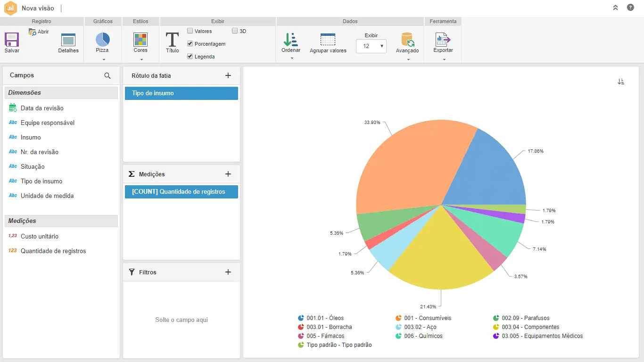
Task: Click the plus icon in Filtros panel
Action: [x=228, y=272]
